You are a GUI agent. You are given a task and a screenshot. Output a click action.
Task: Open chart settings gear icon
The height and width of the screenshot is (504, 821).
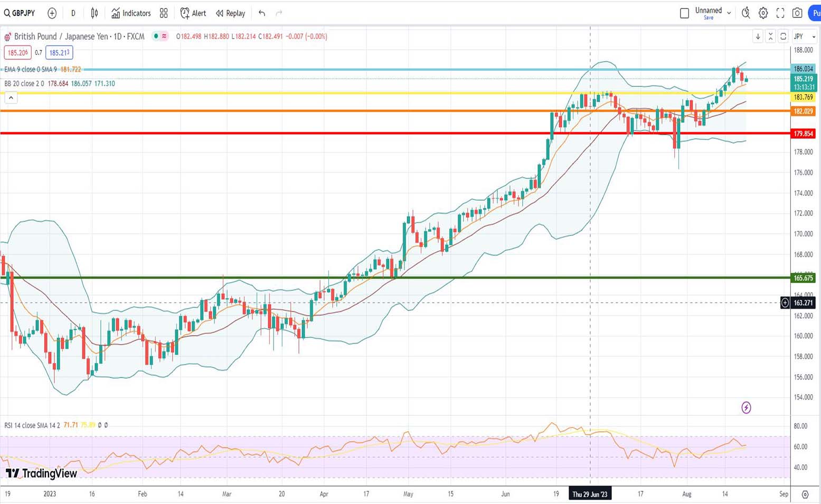(x=763, y=13)
